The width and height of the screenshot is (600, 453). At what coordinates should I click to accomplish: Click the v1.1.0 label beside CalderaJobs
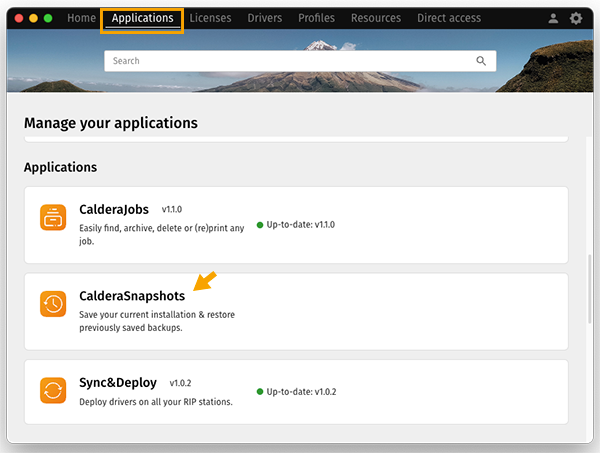tap(172, 210)
